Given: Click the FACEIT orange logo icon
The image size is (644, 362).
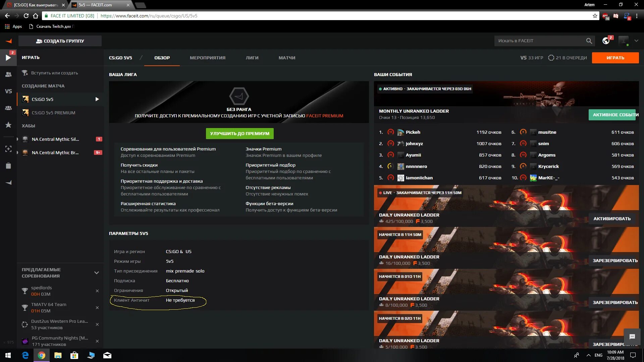Looking at the screenshot, I should coord(9,41).
